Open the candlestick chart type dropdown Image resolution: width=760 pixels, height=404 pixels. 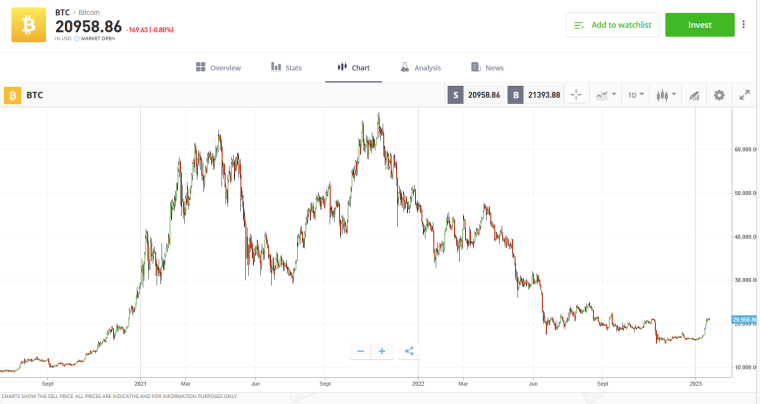(x=664, y=95)
